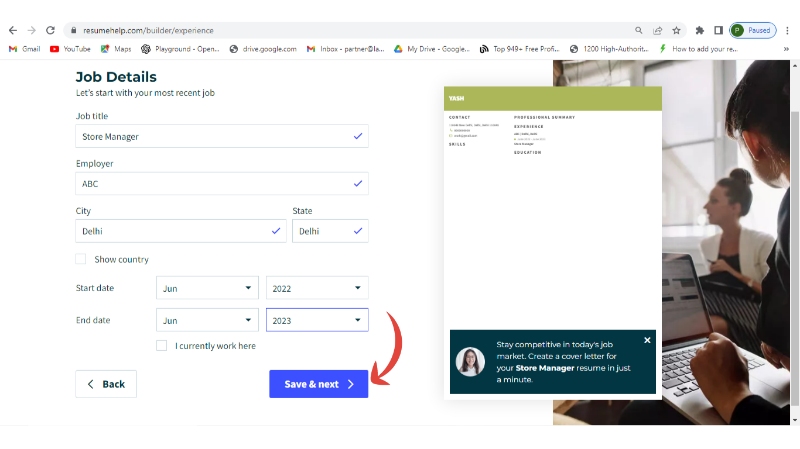This screenshot has width=800, height=449.
Task: Bookmark this page with the star icon
Action: point(676,30)
